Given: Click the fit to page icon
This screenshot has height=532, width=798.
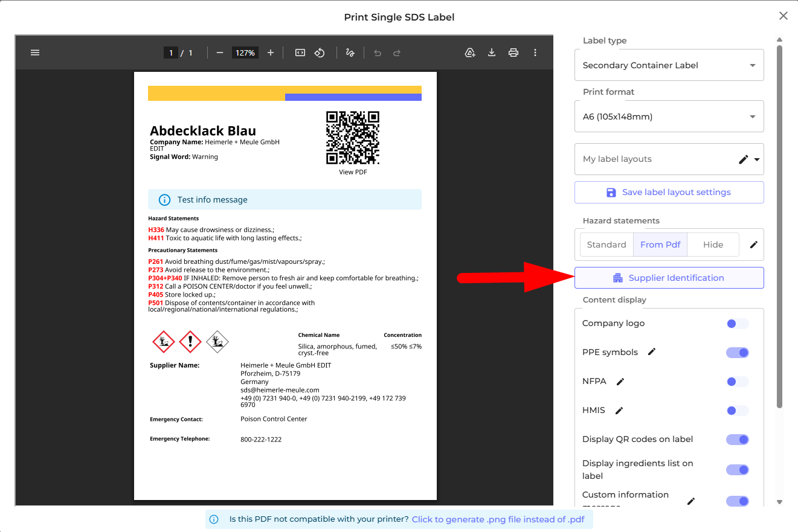Looking at the screenshot, I should coord(300,53).
